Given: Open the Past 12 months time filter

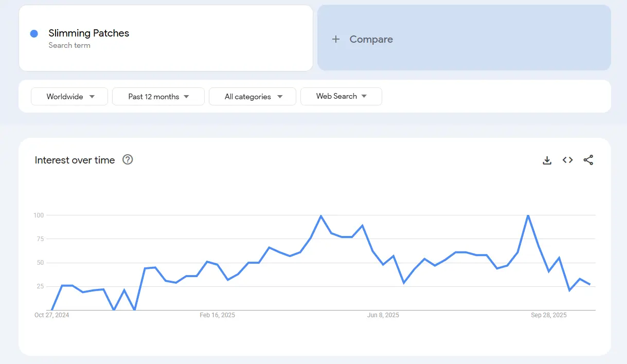Looking at the screenshot, I should pyautogui.click(x=158, y=97).
